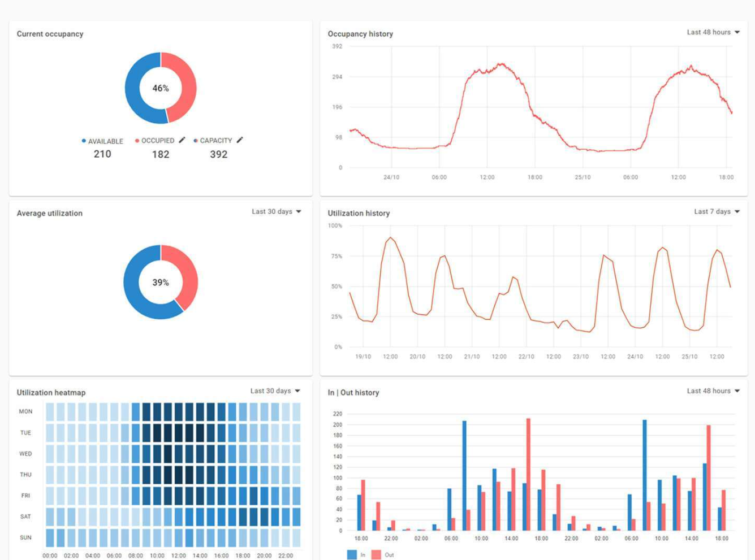This screenshot has width=755, height=560.
Task: Toggle the CAPACITY legend label
Action: 216,141
